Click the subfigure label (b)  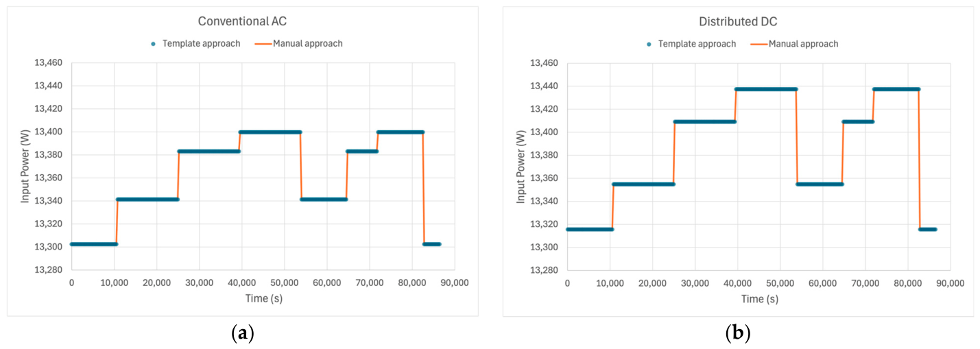[738, 334]
